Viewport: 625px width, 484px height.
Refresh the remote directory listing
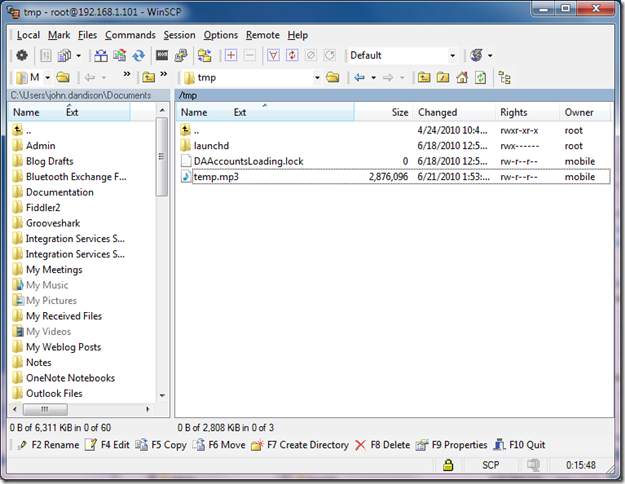(480, 77)
